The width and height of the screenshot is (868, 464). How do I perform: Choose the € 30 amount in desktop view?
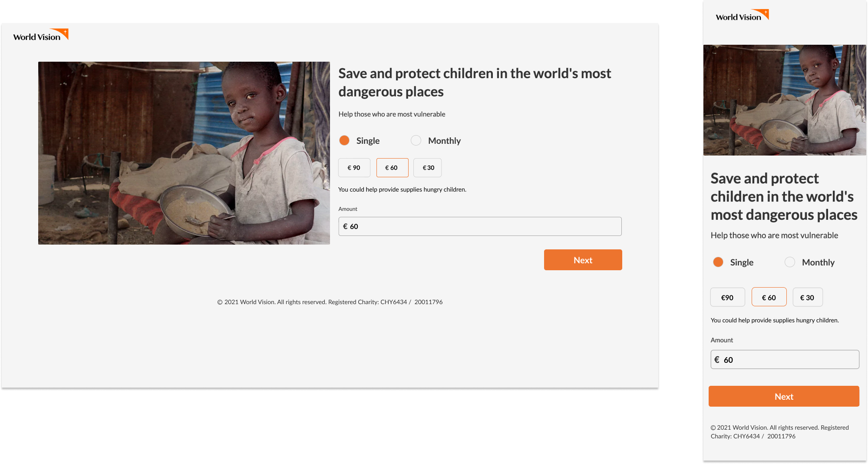click(x=428, y=168)
